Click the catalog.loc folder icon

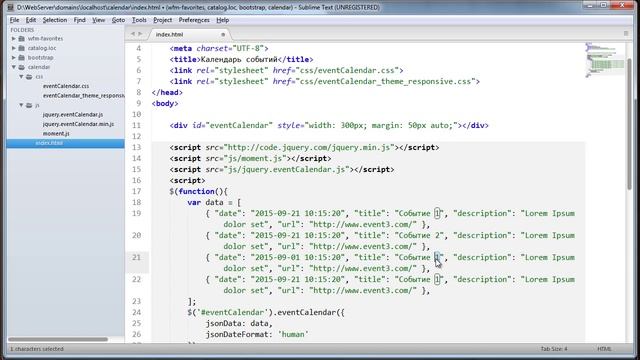coord(22,48)
